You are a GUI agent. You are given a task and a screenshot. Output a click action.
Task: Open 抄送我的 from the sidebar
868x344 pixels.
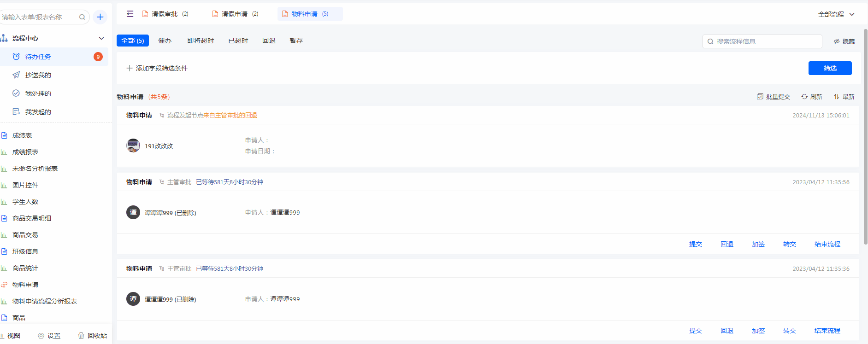pyautogui.click(x=38, y=75)
